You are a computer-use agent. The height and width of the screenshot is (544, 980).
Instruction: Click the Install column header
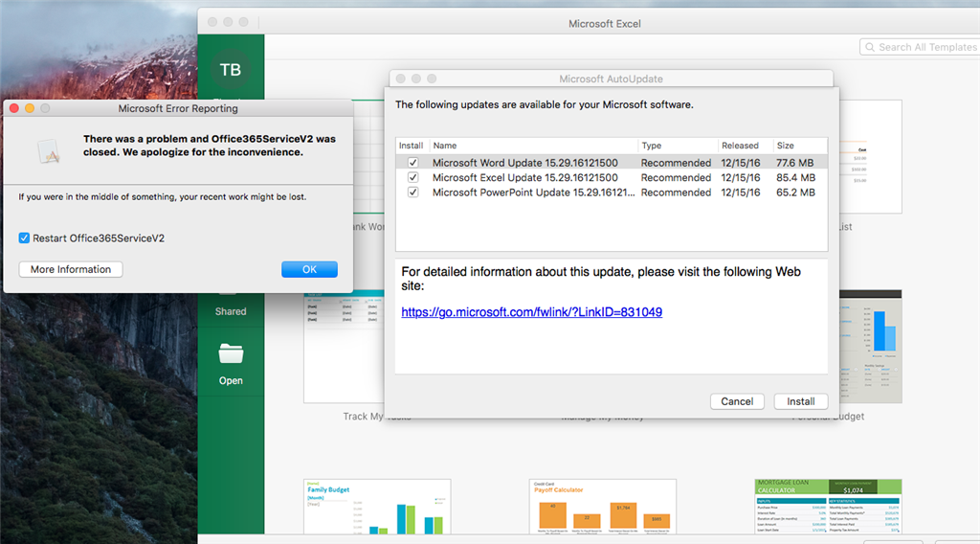point(412,146)
